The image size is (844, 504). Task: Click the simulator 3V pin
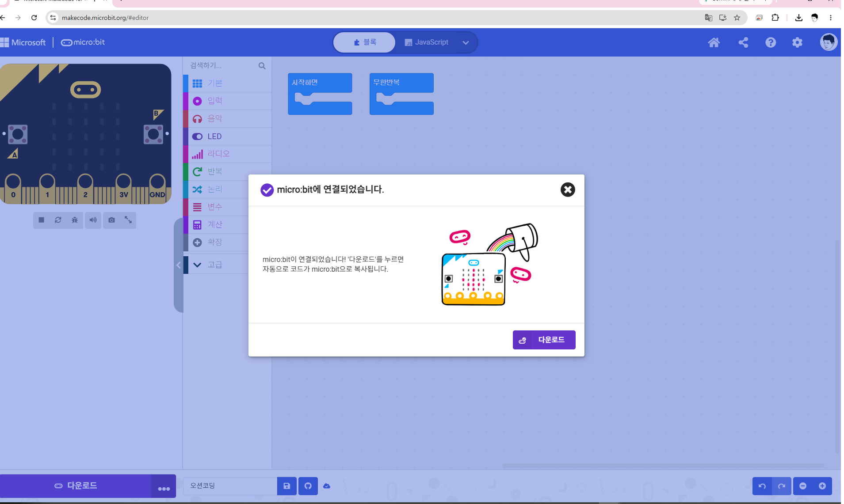[124, 188]
